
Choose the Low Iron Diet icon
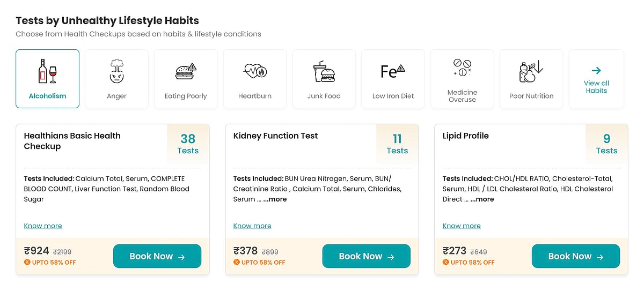(393, 71)
